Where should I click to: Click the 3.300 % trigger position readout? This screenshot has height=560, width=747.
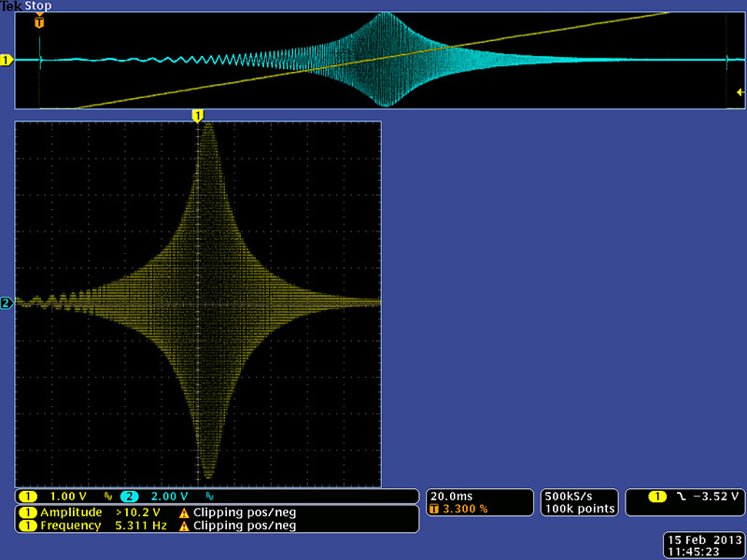point(464,509)
